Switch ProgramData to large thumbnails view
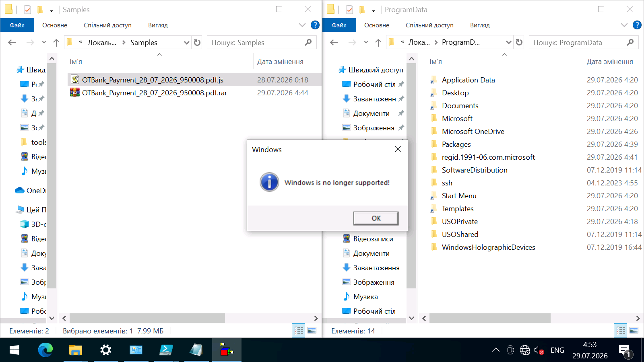Screen dimensions: 644x362 point(634,331)
